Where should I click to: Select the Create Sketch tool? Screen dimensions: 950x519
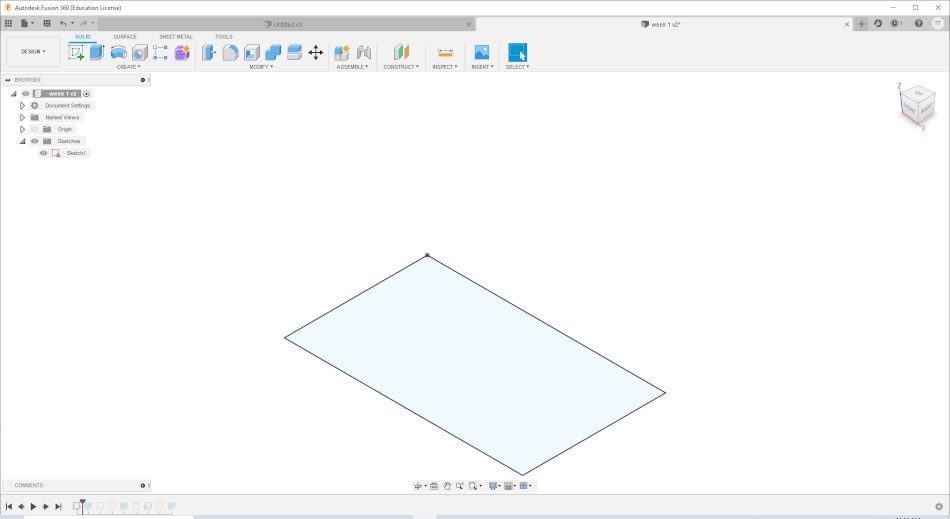tap(76, 53)
